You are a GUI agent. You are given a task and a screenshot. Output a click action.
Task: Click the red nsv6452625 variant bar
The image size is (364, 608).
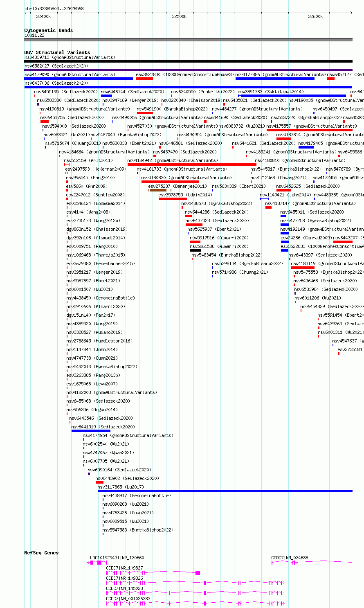(x=283, y=190)
